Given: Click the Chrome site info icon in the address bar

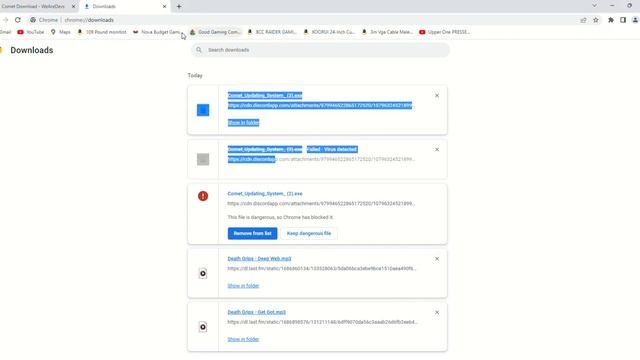Looking at the screenshot, I should click(33, 20).
